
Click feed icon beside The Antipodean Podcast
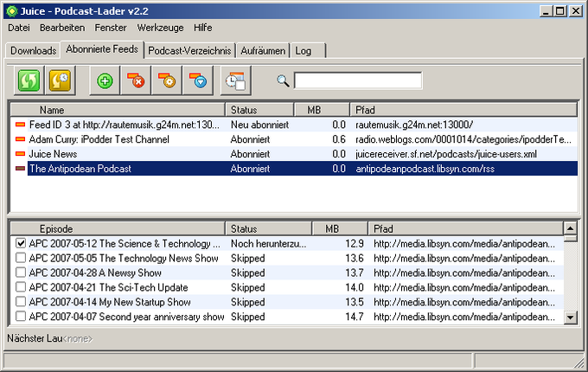[x=20, y=169]
